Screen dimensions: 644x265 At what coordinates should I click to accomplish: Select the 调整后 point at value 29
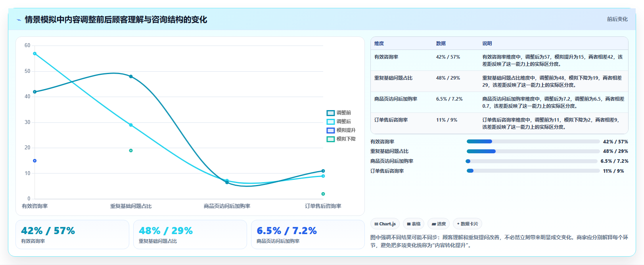131,125
